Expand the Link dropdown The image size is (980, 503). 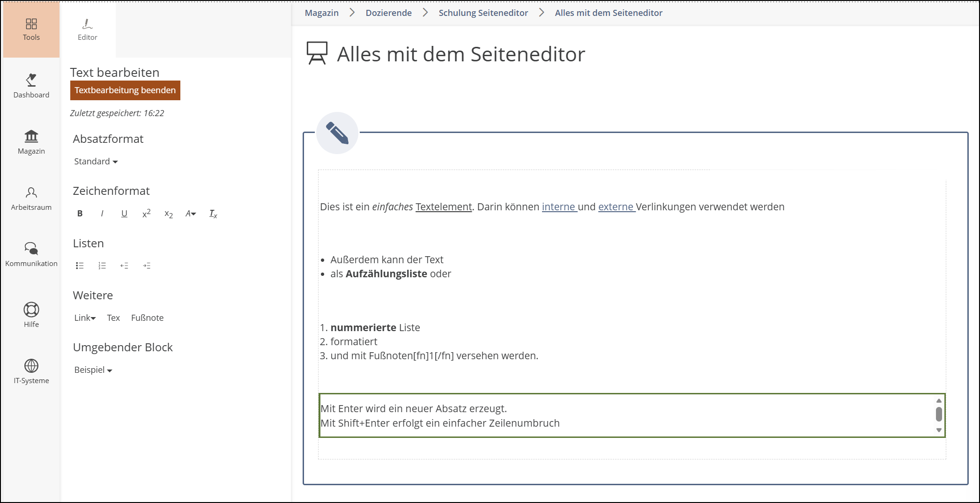click(85, 318)
